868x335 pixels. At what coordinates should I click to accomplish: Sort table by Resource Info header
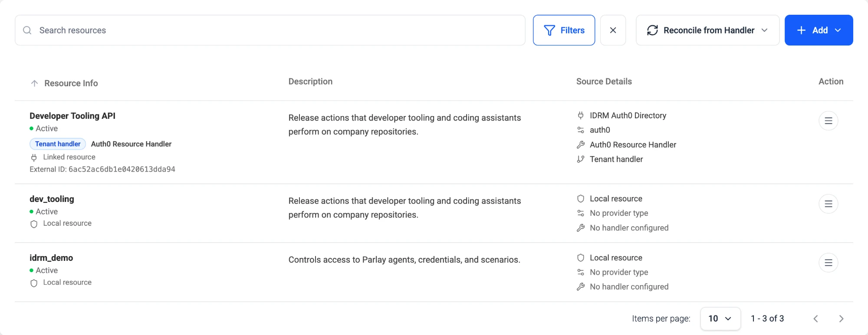71,83
